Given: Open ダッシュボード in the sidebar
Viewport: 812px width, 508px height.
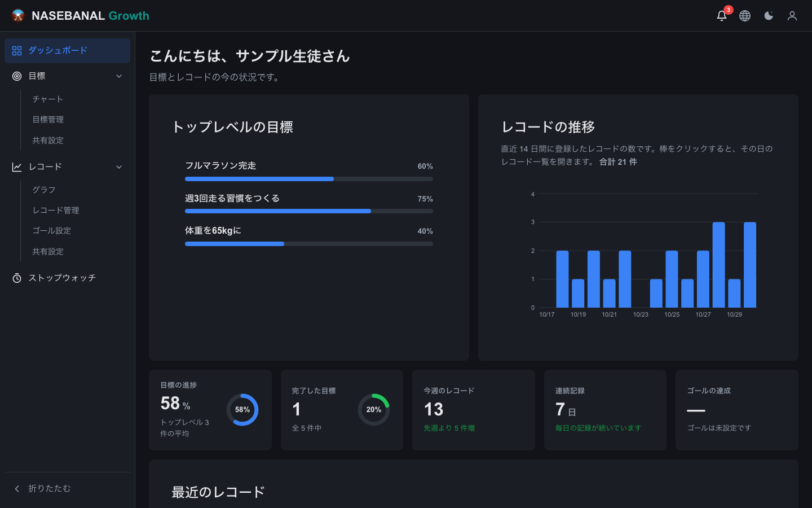Looking at the screenshot, I should tap(67, 51).
